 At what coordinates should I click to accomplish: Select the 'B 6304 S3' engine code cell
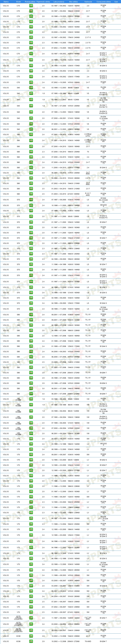(x=103, y=378)
